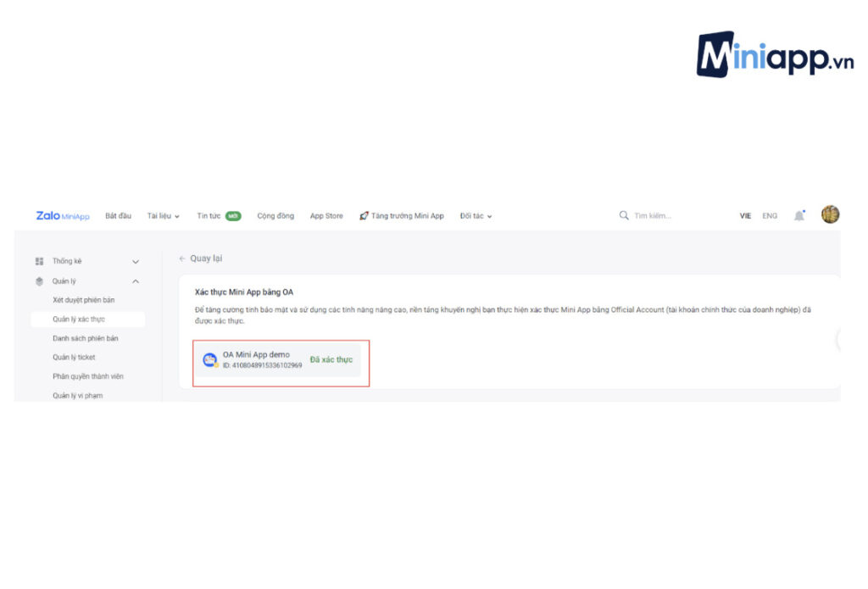Go to Cộng đồng page

coord(275,216)
